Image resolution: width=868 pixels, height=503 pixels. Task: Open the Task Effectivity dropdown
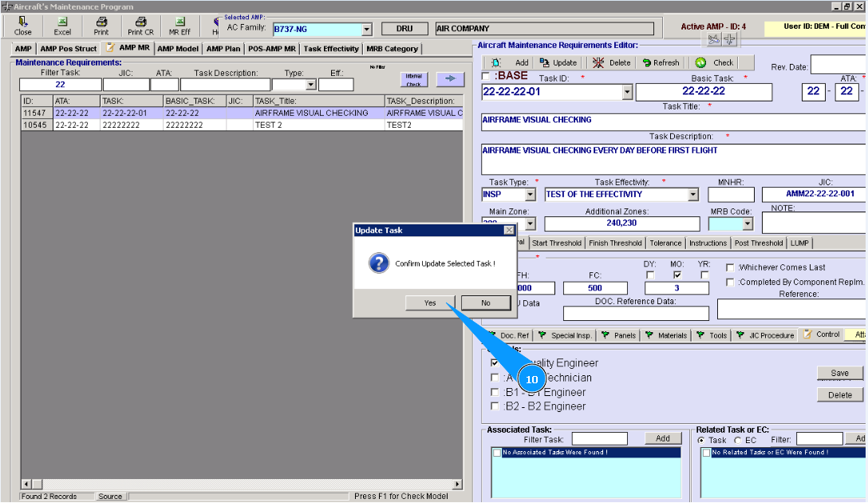(693, 195)
